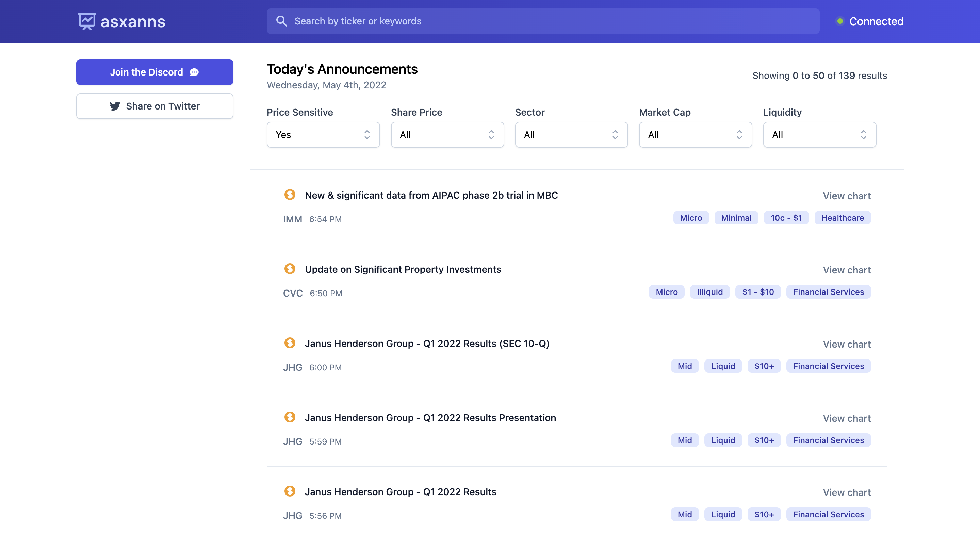Open Update on Significant Property Investments announcement

point(403,269)
